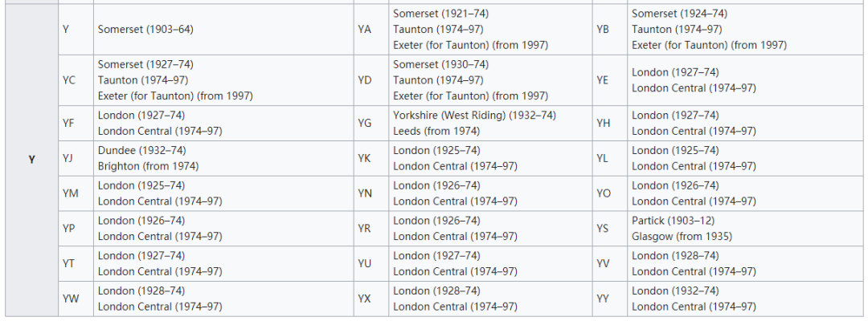
Task: Click 'Yorkshire (West Riding) (1932–74)' text
Action: coord(474,116)
